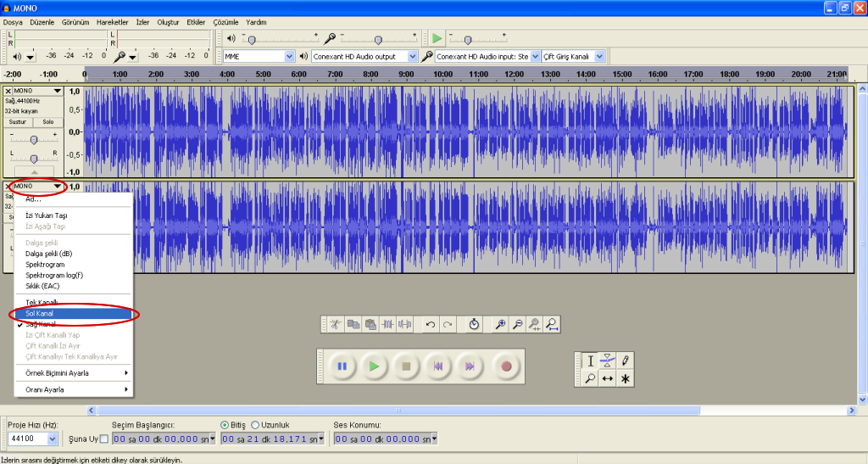This screenshot has width=868, height=464.
Task: Click the playback speed slider handle
Action: [468, 40]
